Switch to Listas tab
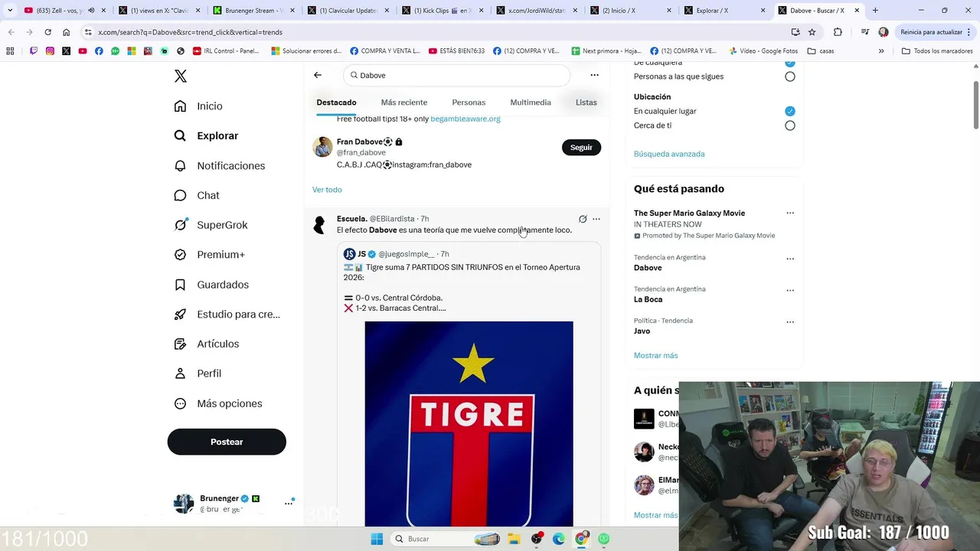This screenshot has height=551, width=980. tap(586, 103)
